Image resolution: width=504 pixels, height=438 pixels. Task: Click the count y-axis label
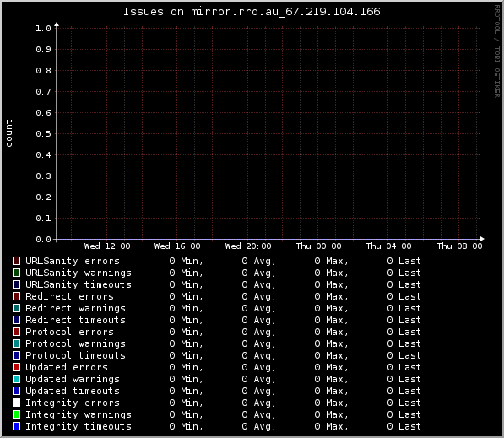coord(8,133)
